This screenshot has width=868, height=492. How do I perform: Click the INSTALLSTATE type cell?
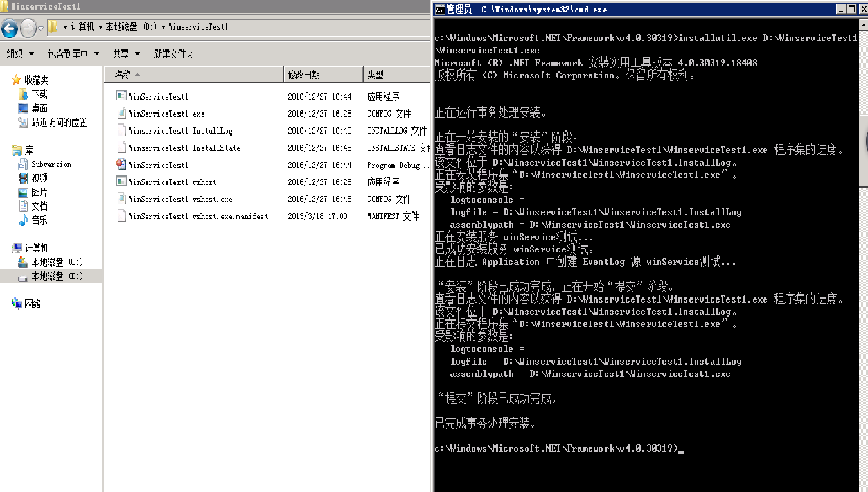[398, 148]
